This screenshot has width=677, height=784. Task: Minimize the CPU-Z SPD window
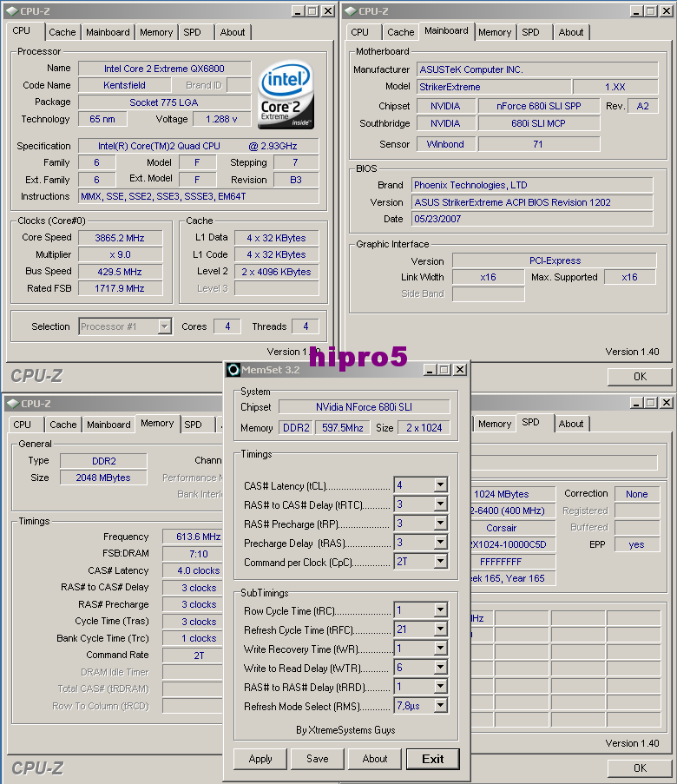[x=636, y=403]
